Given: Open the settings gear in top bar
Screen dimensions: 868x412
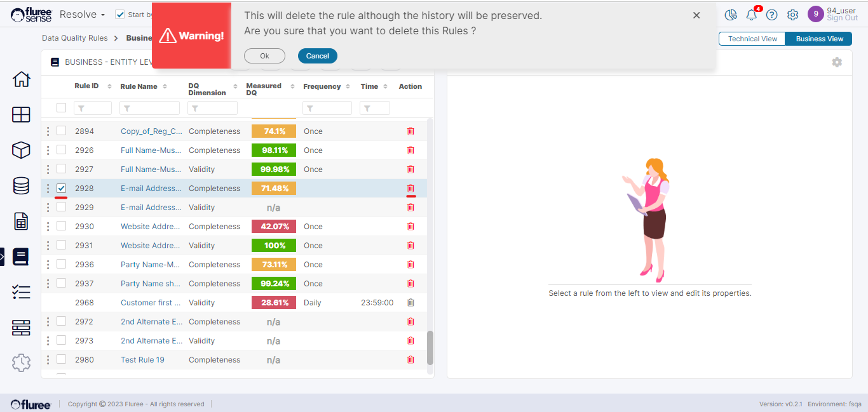Looking at the screenshot, I should tap(792, 15).
